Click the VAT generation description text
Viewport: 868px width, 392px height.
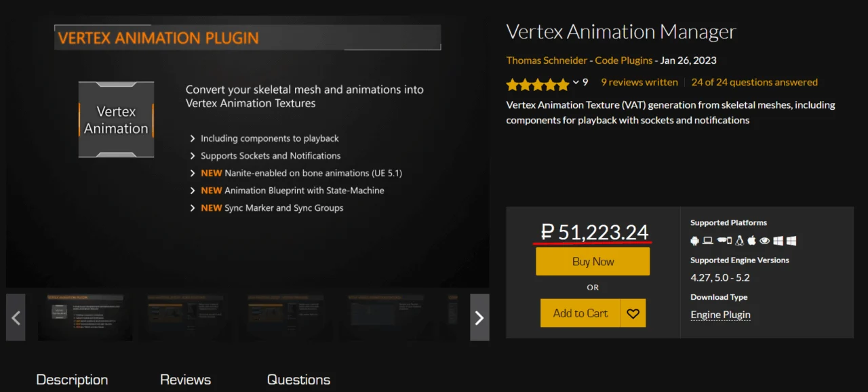tap(671, 113)
